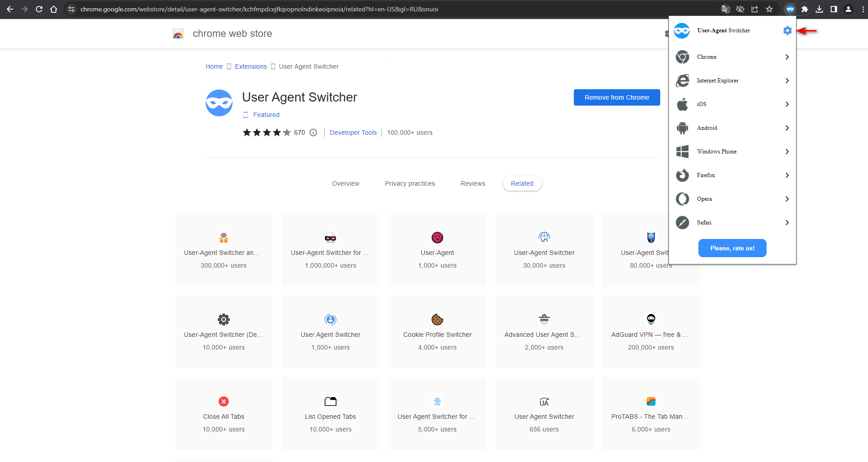Screen dimensions: 868x462
Task: Open the User-Agent Switcher (De… card
Action: pyautogui.click(x=224, y=332)
